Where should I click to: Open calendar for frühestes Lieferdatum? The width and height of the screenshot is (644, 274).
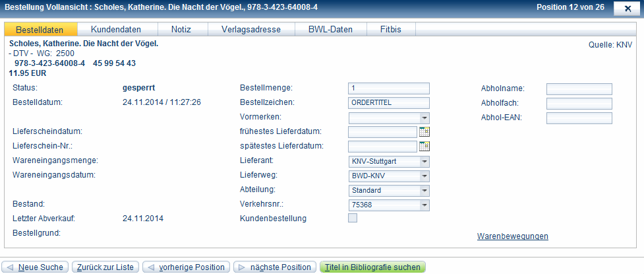click(x=424, y=131)
